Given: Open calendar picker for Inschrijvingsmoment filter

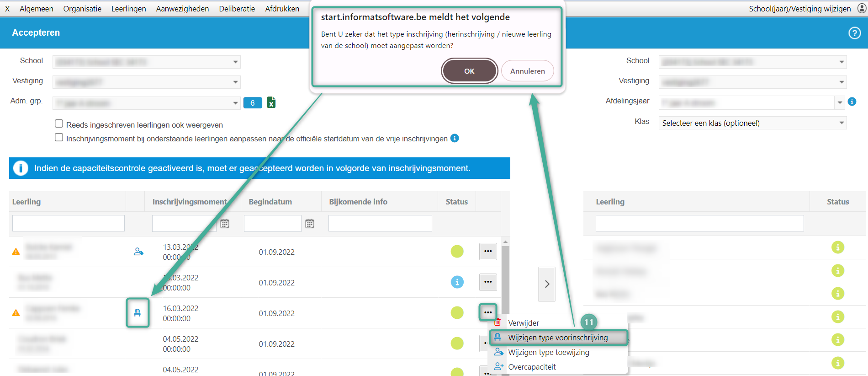Looking at the screenshot, I should [225, 224].
